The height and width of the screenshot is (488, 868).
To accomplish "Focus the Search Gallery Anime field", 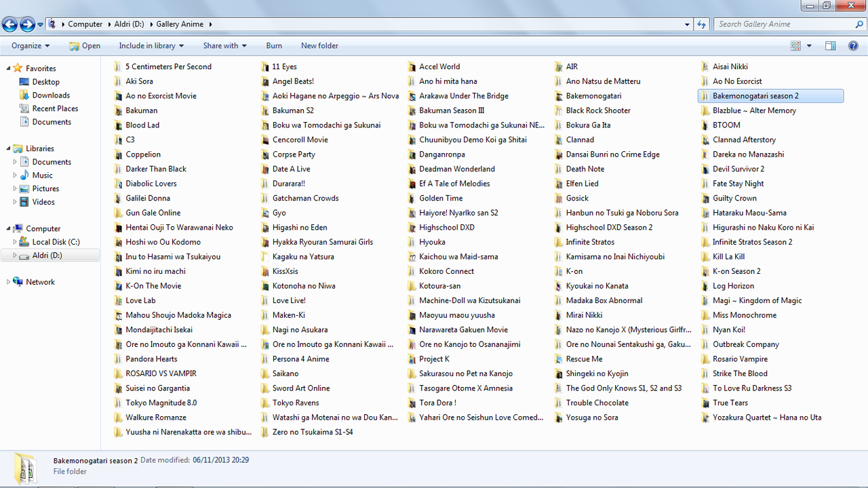I will pyautogui.click(x=785, y=24).
